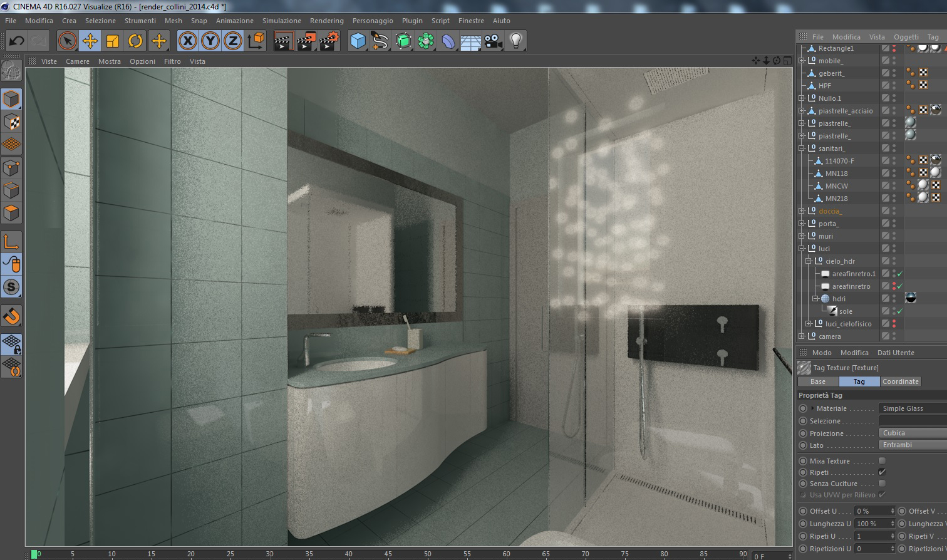Toggle visibility dots for luci_cielofisico
Screen dimensions: 947x560
[x=894, y=324]
